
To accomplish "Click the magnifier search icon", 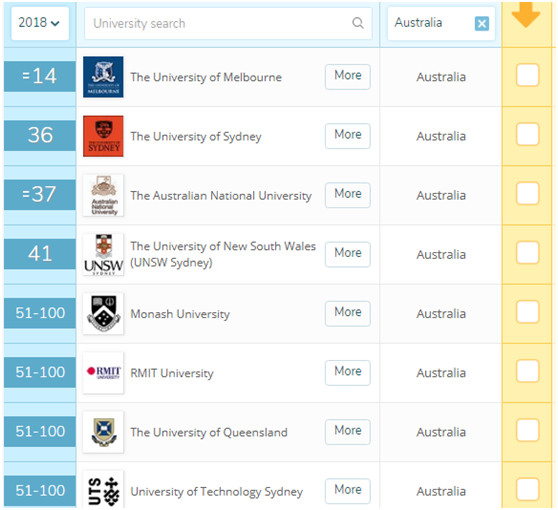I will (358, 23).
